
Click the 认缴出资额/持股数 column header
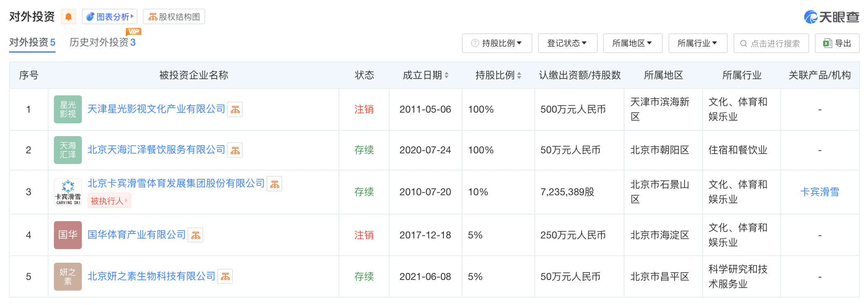coord(580,75)
